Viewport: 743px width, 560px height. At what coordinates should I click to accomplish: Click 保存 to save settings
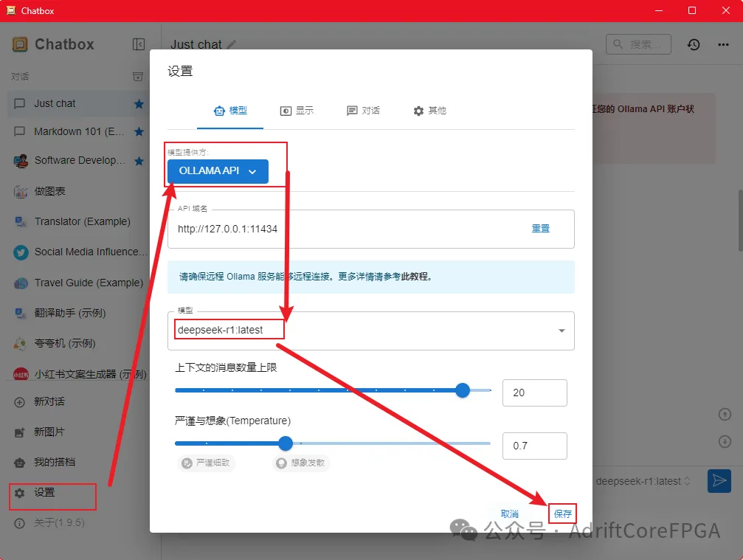click(x=562, y=514)
